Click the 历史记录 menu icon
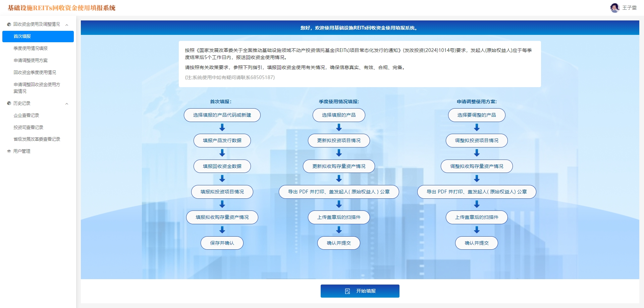Image resolution: width=644 pixels, height=308 pixels. click(x=9, y=103)
